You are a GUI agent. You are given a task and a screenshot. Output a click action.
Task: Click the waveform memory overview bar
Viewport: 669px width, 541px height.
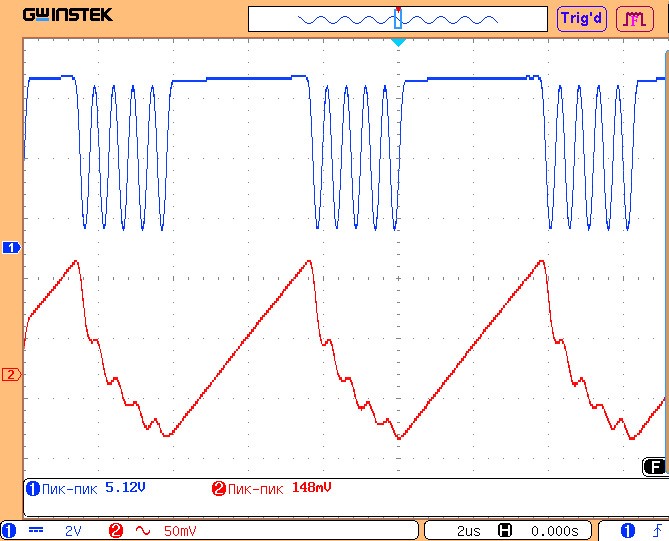click(398, 19)
